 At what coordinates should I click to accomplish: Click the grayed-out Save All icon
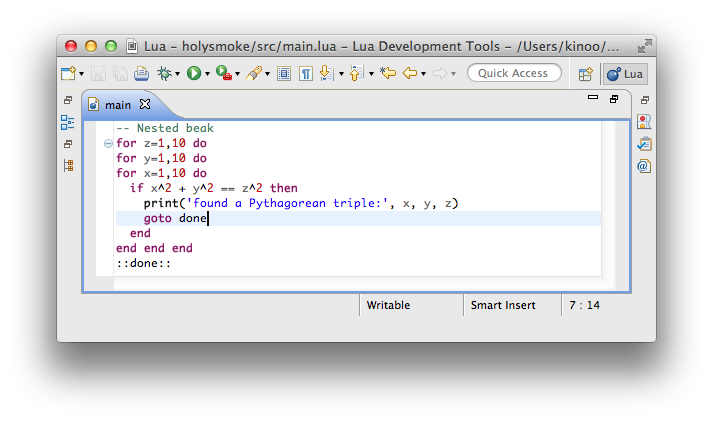120,73
